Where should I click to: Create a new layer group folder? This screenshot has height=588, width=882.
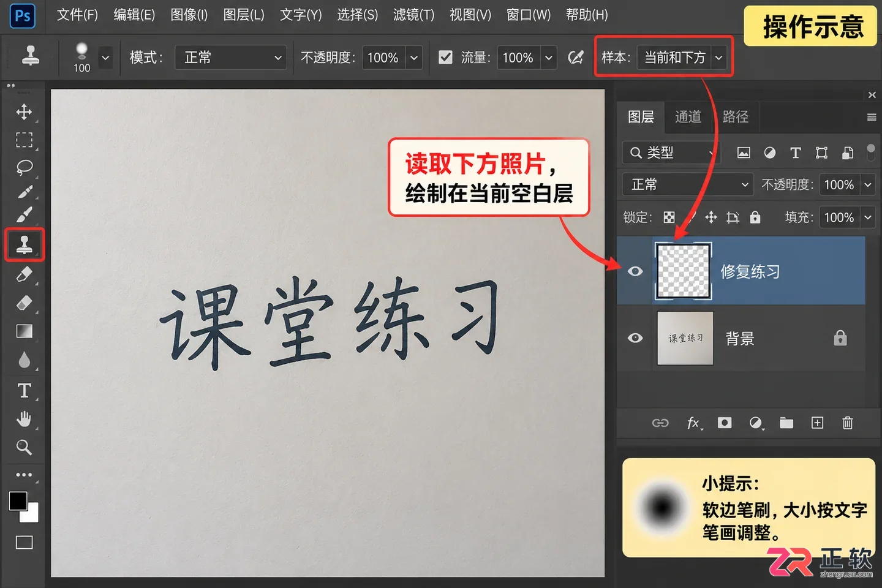point(786,423)
